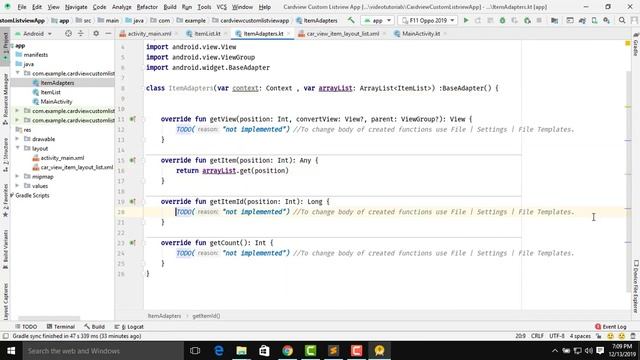Click Collapse All icon in Project panel
This screenshot has width=640, height=360.
(80, 33)
